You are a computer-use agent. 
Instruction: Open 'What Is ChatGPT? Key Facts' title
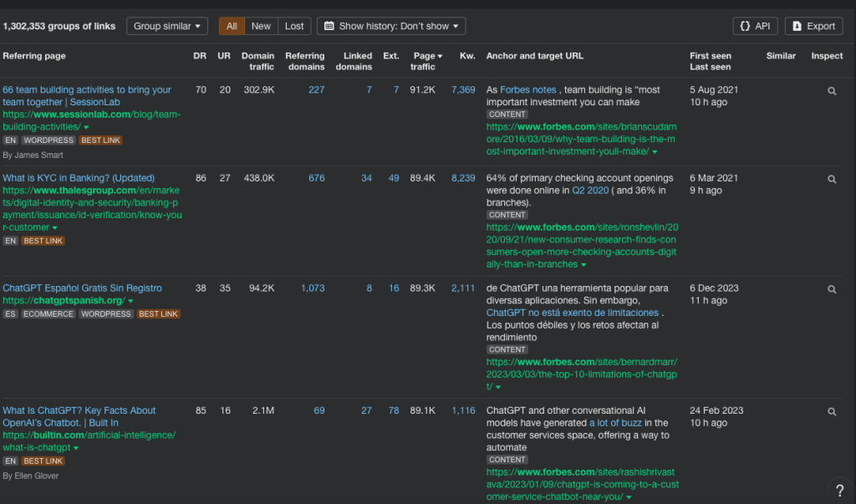click(79, 416)
